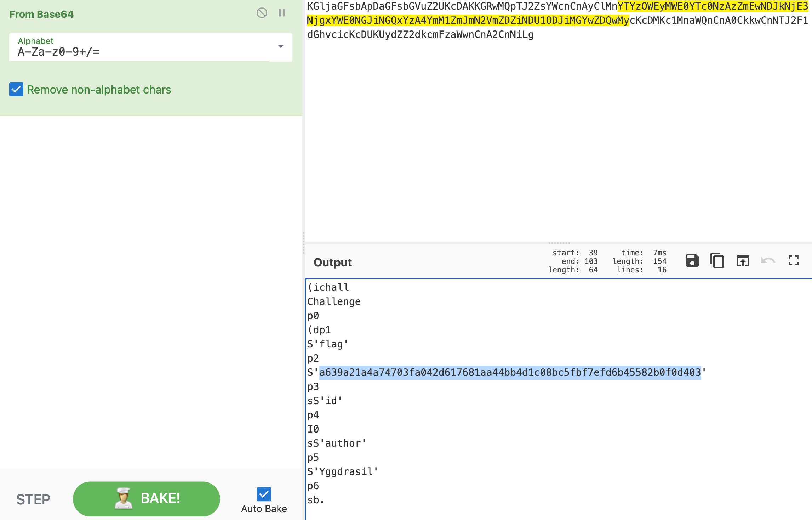Click the highlighted Base64 input text

[x=467, y=21]
